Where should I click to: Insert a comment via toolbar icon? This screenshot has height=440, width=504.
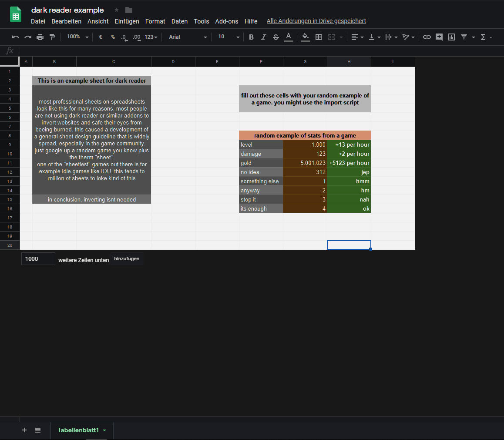click(x=439, y=37)
